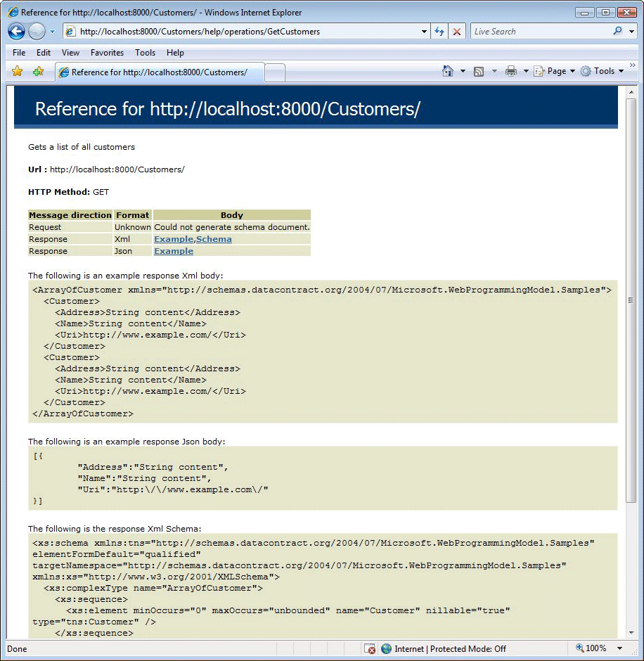The image size is (644, 661).
Task: Add current page to Favorites
Action: click(x=39, y=71)
